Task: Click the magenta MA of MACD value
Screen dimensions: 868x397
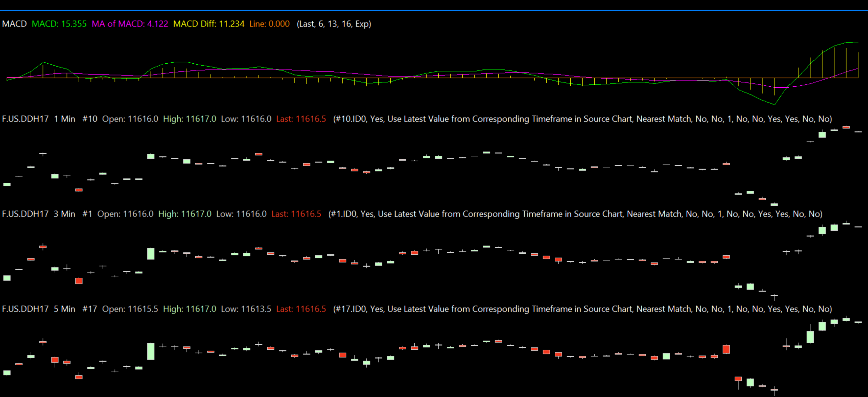Action: 130,24
